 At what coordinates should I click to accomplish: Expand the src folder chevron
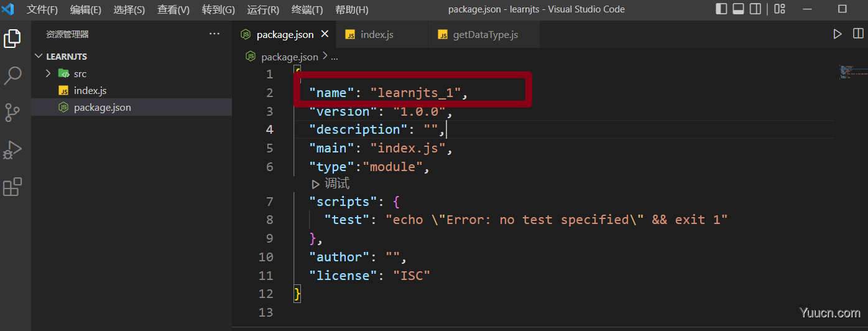click(x=48, y=73)
